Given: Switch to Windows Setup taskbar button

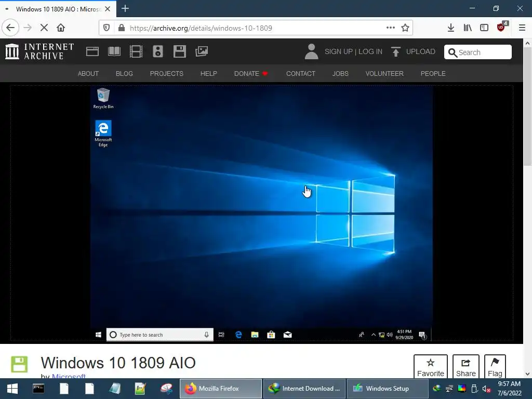Looking at the screenshot, I should click(388, 389).
